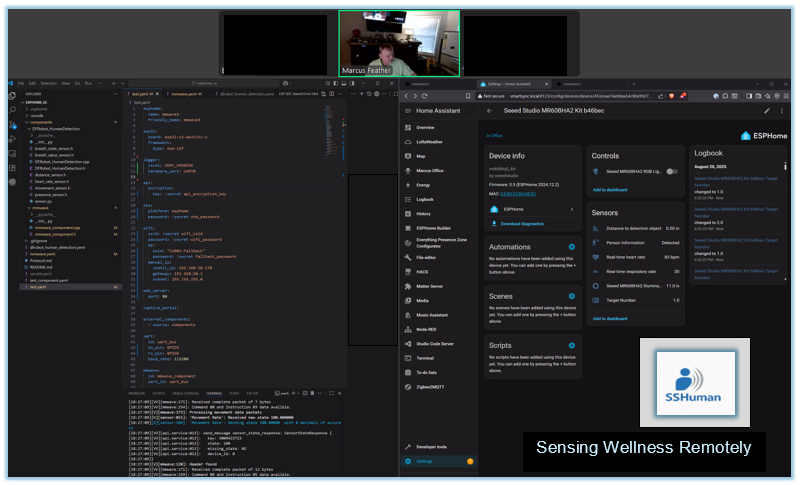Bookmark the current page in the browser
This screenshot has width=802, height=485.
pyautogui.click(x=467, y=96)
